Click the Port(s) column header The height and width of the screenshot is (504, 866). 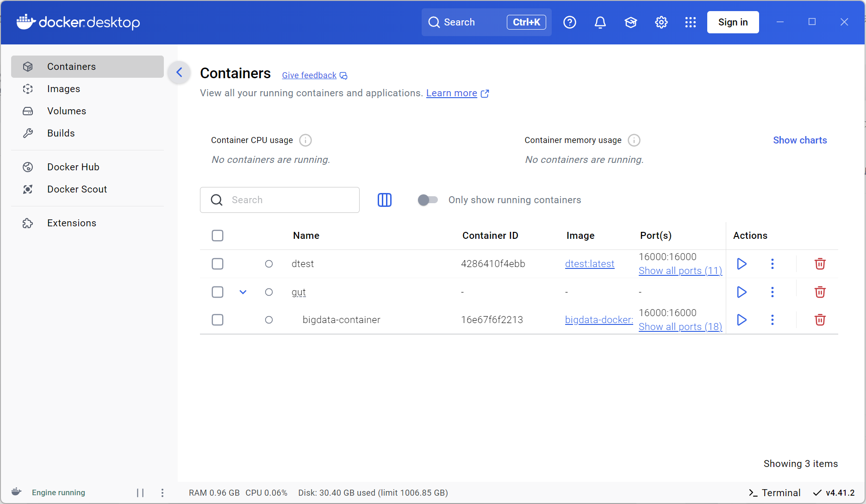click(655, 236)
